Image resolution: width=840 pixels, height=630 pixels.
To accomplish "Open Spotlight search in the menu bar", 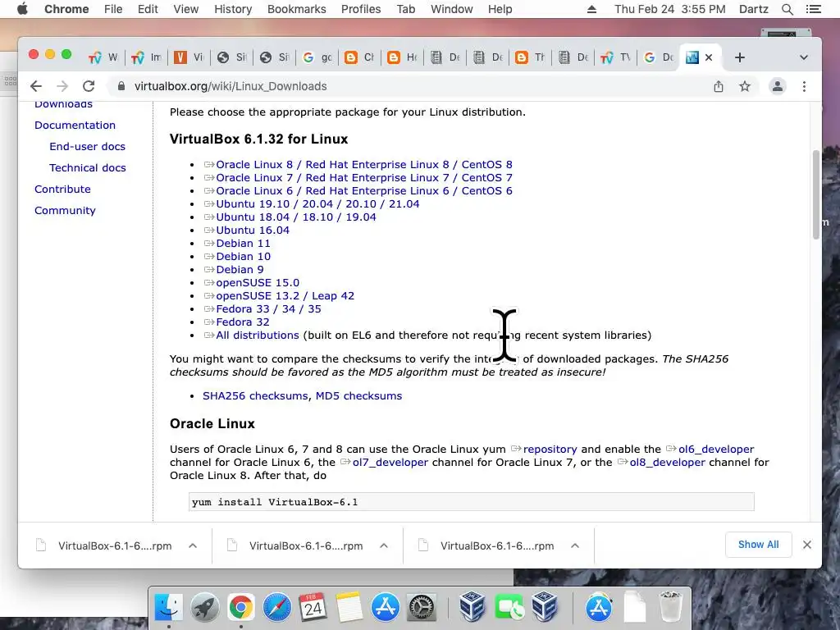I will click(x=787, y=9).
